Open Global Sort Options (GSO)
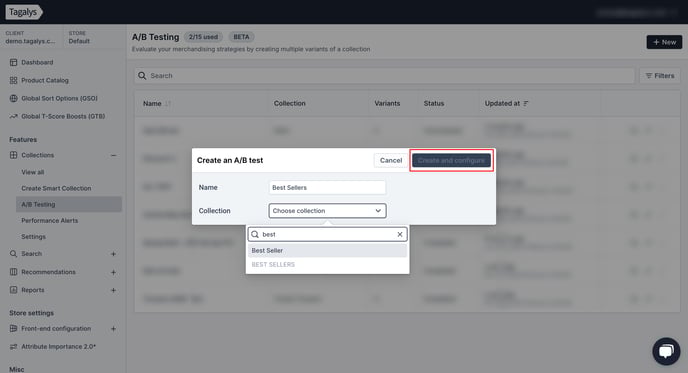 click(x=59, y=98)
